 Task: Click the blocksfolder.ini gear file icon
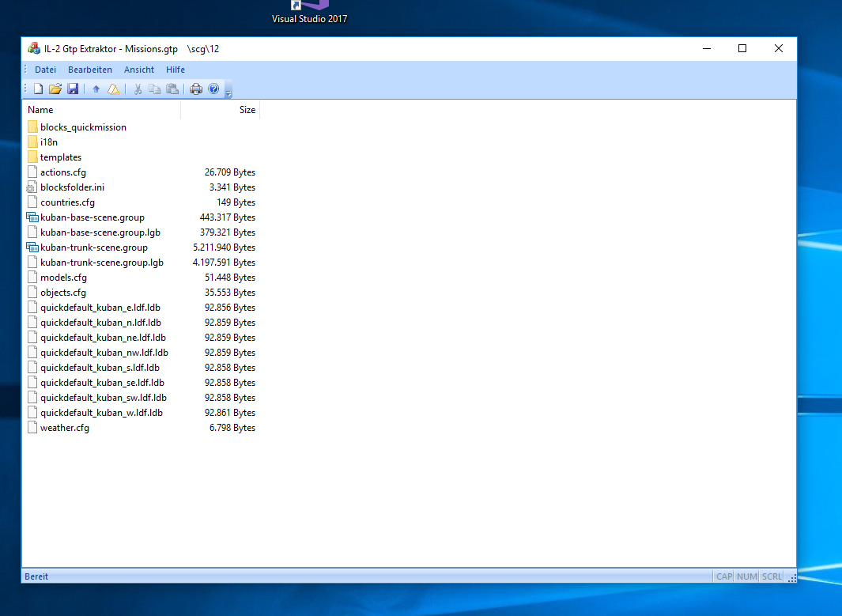[x=32, y=187]
